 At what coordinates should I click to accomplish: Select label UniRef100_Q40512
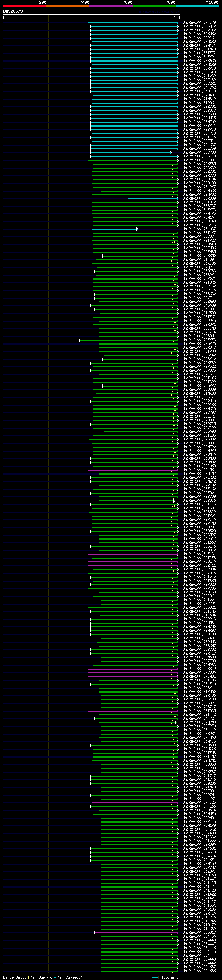coord(199,539)
